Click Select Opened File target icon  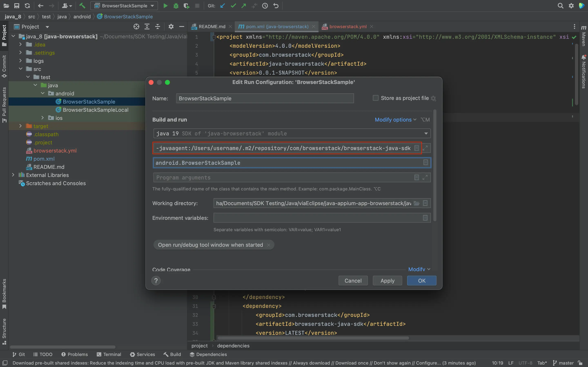pos(136,27)
